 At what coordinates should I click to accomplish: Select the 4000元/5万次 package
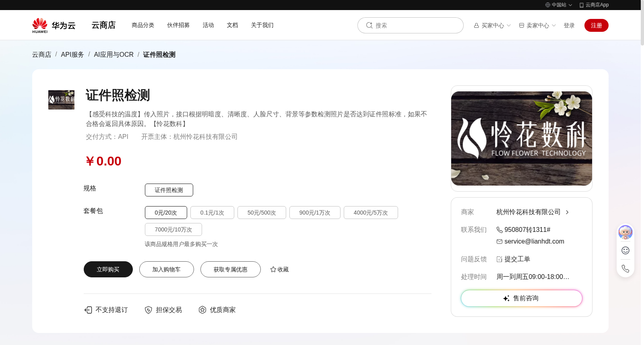pyautogui.click(x=371, y=213)
